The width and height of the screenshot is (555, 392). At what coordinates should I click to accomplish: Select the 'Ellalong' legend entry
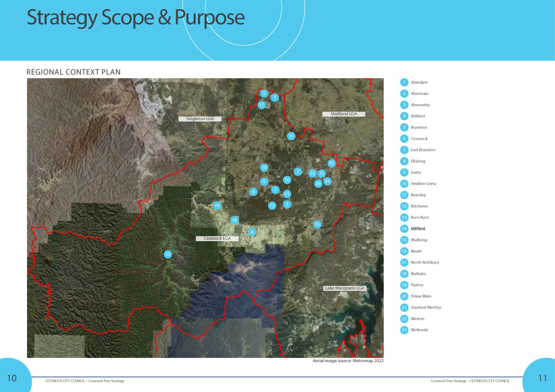tap(418, 161)
